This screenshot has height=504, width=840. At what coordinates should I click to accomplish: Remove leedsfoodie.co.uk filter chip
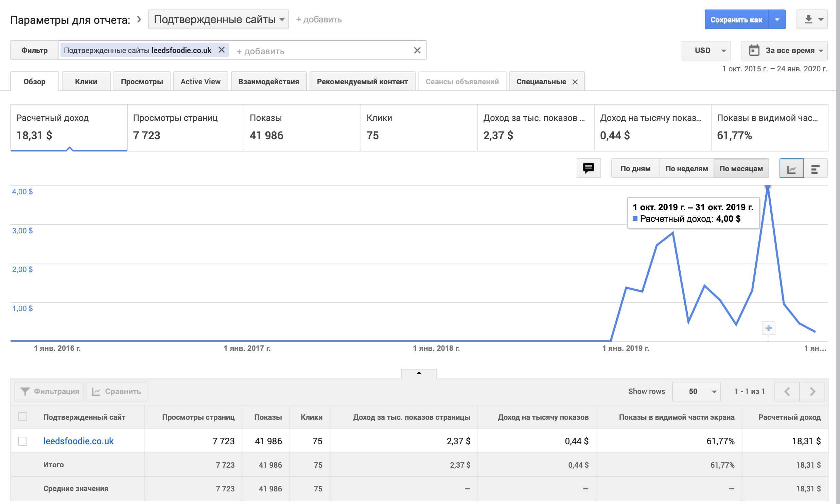pos(222,50)
